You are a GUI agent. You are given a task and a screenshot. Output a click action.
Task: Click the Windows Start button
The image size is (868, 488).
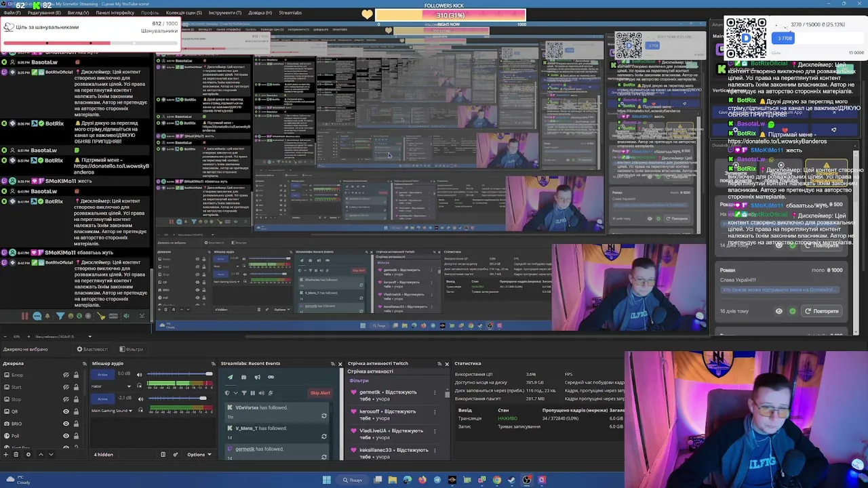326,480
